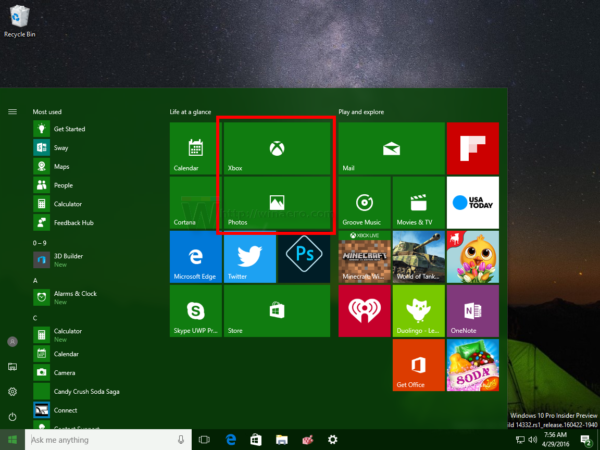Launch the Xbox tile

277,148
